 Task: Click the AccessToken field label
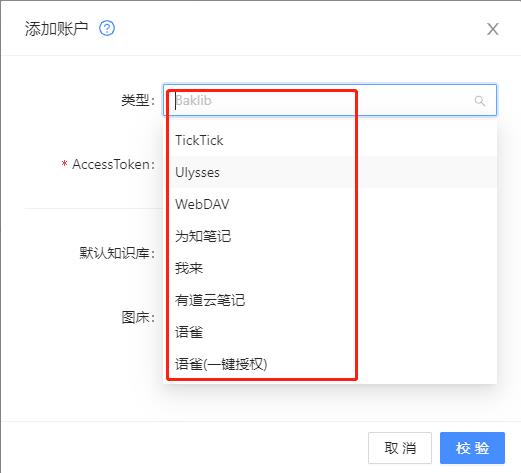tap(113, 164)
